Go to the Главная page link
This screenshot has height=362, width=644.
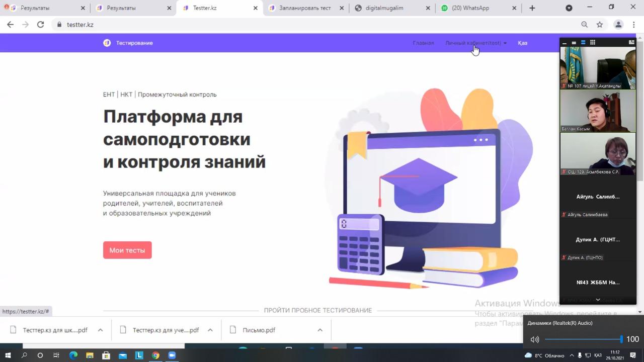tap(423, 43)
